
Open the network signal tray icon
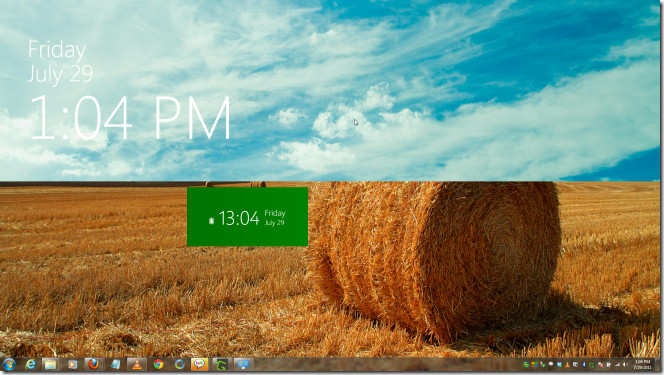617,364
